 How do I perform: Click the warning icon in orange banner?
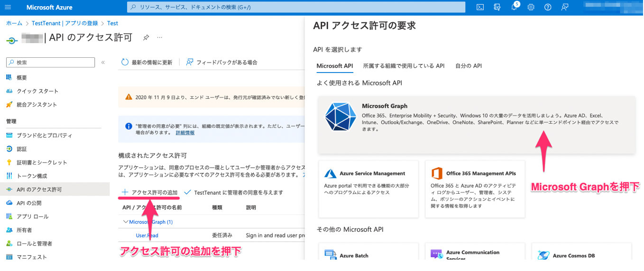pyautogui.click(x=129, y=97)
